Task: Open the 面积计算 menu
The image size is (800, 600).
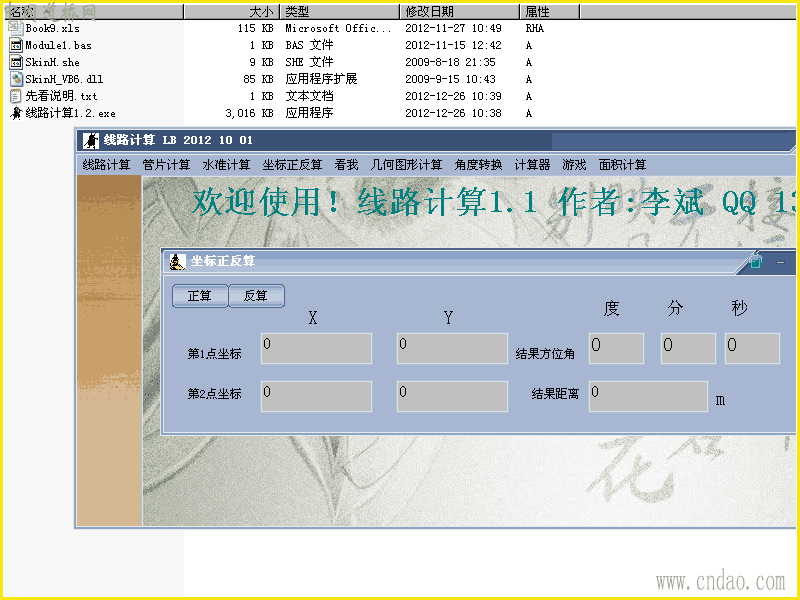Action: pos(622,165)
